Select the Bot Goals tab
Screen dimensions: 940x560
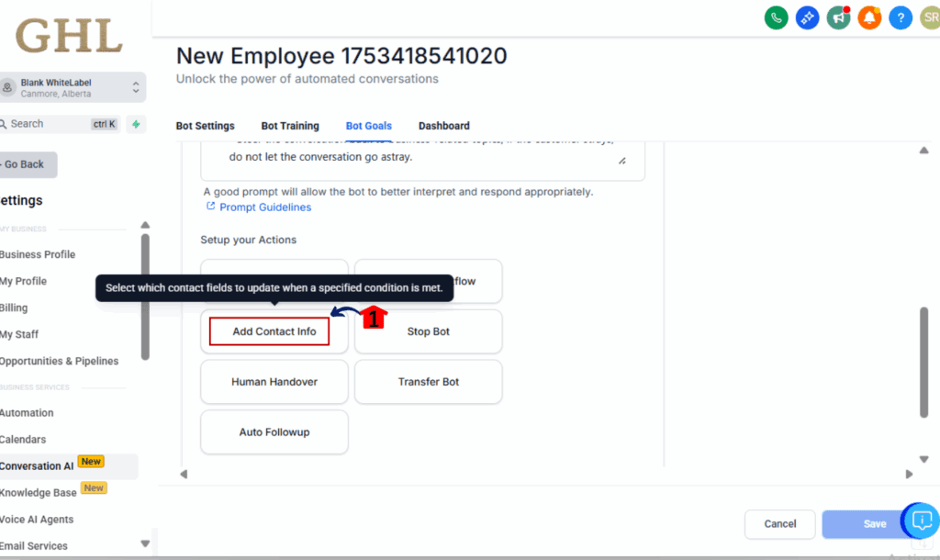point(369,126)
